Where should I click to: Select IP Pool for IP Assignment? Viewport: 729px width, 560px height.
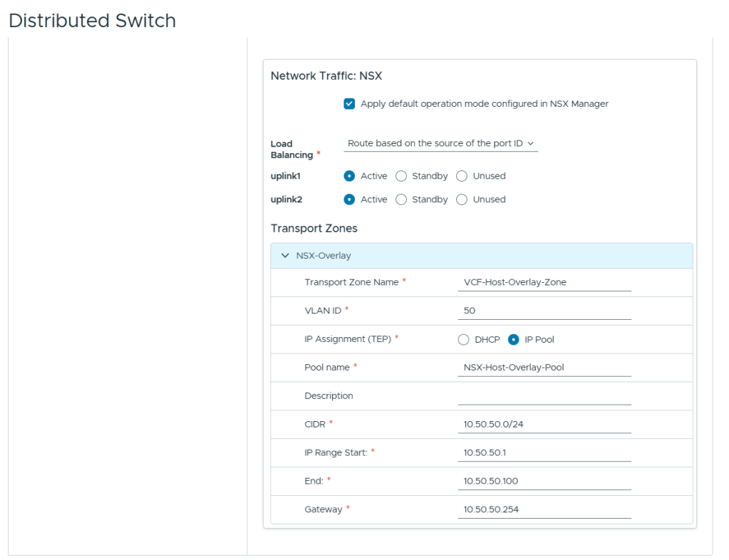coord(514,340)
